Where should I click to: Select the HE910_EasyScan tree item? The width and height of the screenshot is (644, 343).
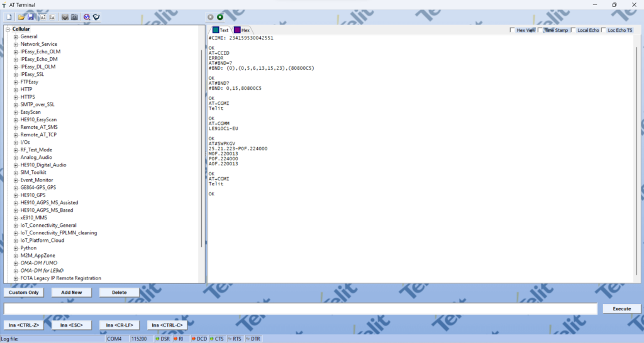tap(38, 120)
